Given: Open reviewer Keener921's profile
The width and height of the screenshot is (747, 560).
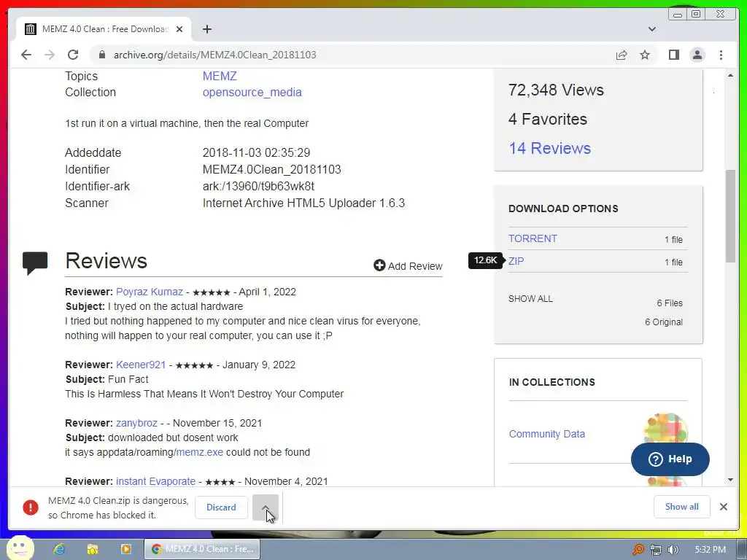Looking at the screenshot, I should click(x=141, y=365).
